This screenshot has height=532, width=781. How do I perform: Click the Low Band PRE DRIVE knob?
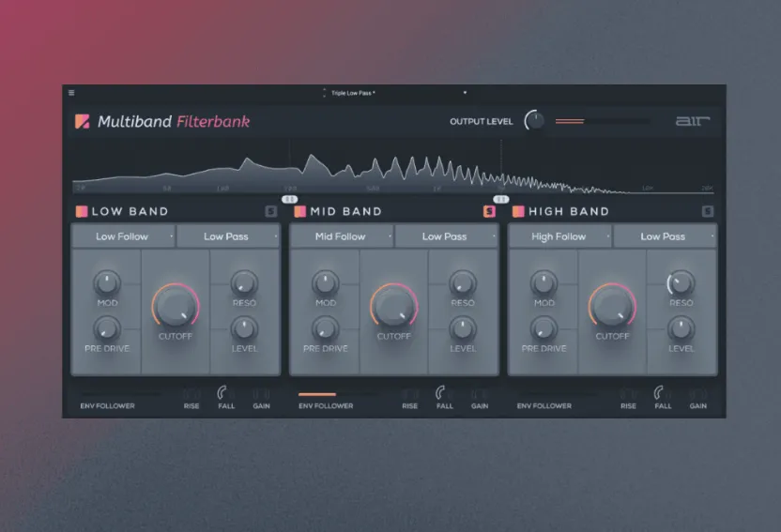pos(107,328)
